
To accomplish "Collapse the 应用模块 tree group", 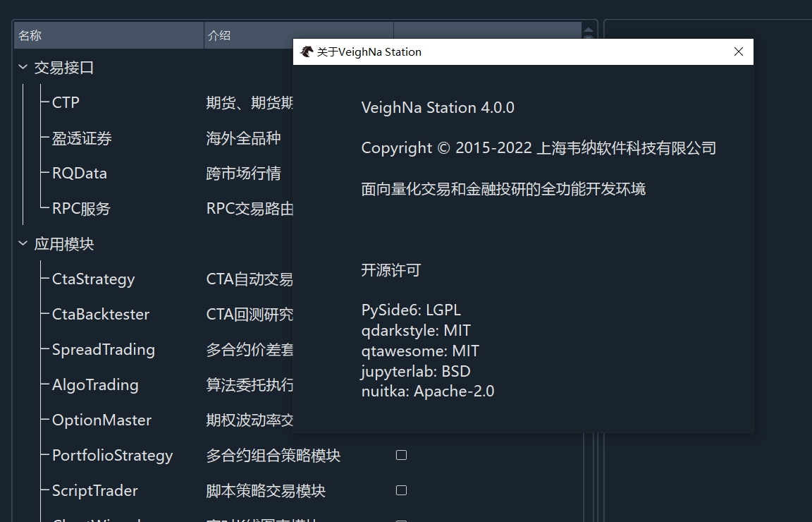I will coord(23,243).
